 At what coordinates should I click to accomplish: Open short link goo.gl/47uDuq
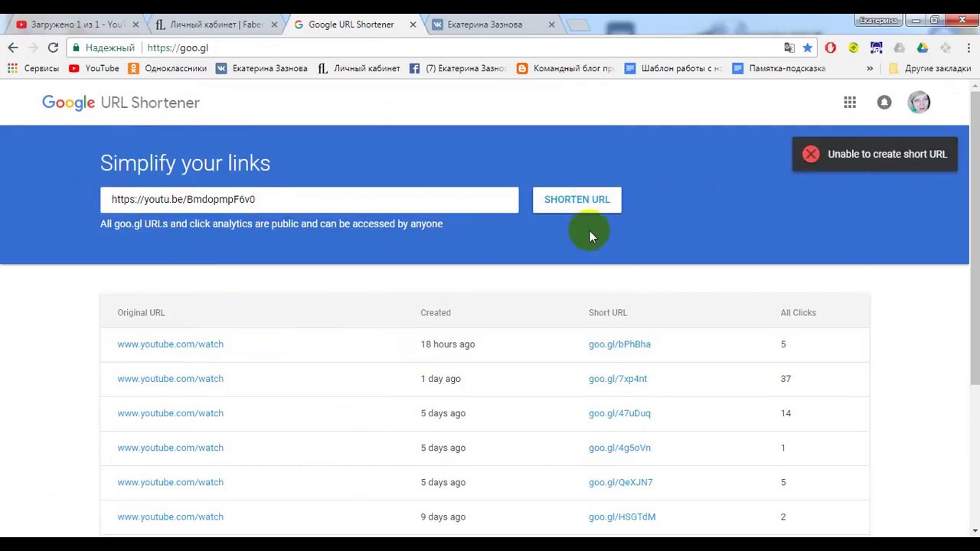click(x=619, y=413)
